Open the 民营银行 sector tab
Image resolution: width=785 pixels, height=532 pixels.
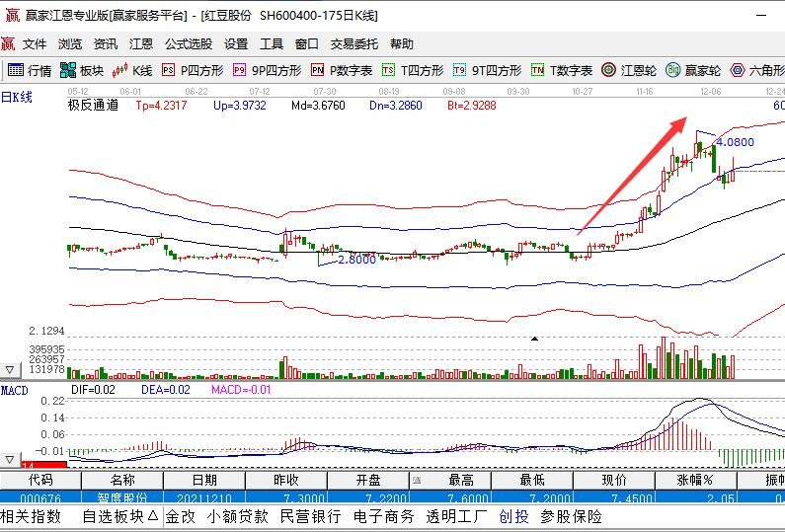[310, 516]
